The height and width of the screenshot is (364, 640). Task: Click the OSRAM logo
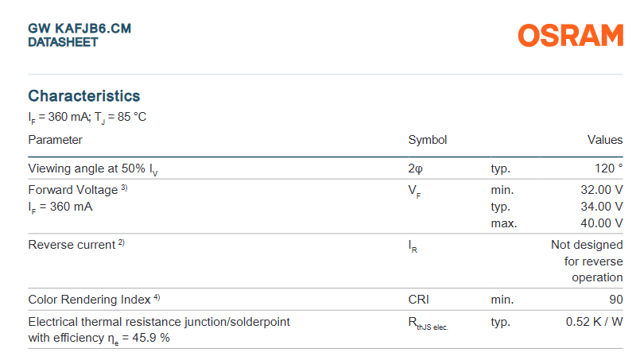pyautogui.click(x=570, y=36)
